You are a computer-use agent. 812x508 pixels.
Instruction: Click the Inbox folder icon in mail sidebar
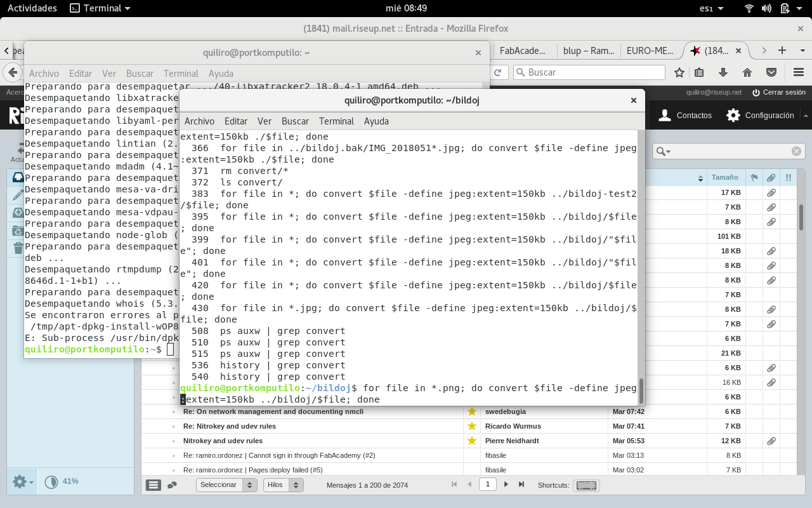tap(18, 177)
